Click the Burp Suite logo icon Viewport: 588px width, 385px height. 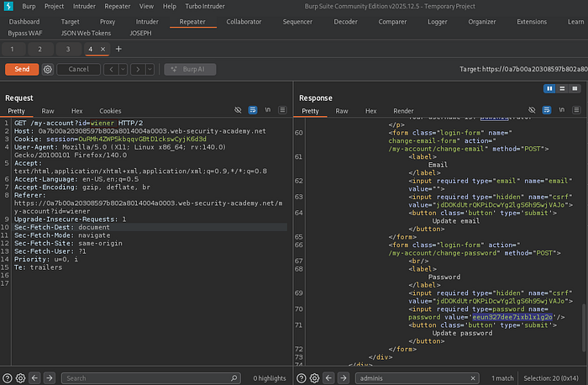pos(8,6)
